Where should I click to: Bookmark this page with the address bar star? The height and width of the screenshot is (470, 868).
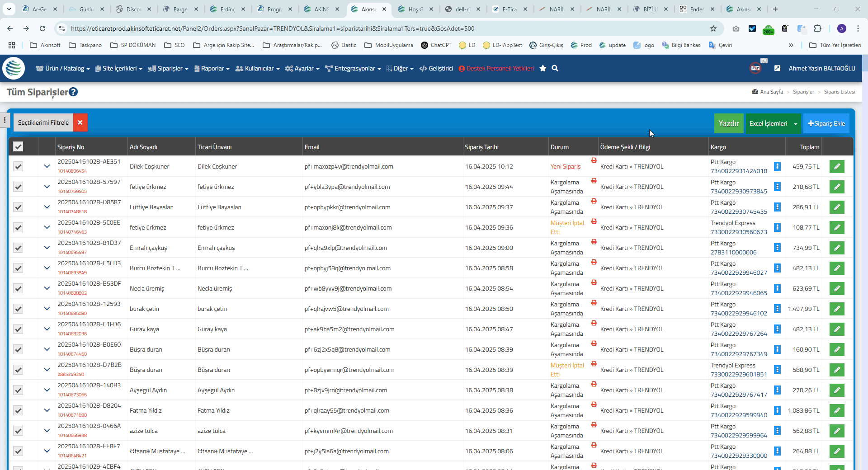(x=713, y=28)
